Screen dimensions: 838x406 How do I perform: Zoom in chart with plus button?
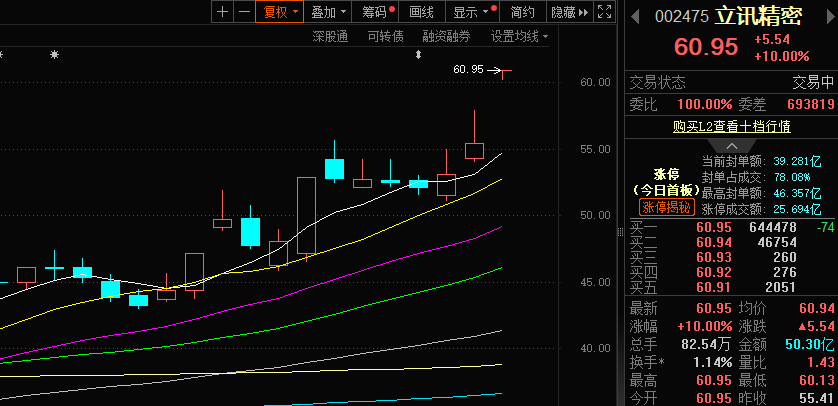coord(223,12)
